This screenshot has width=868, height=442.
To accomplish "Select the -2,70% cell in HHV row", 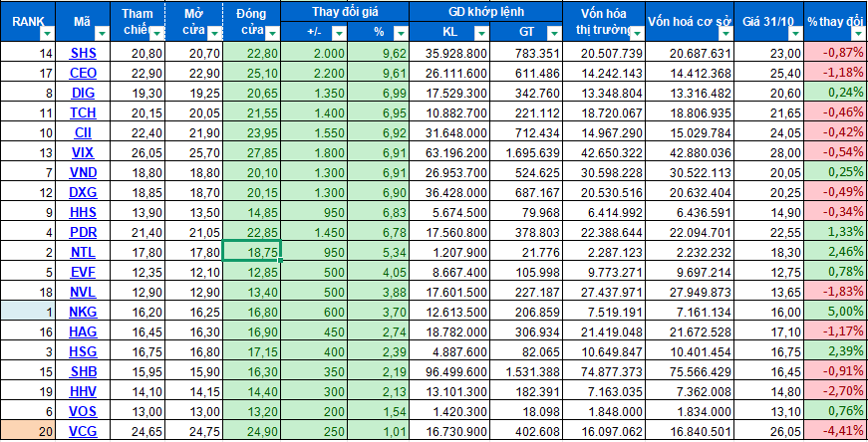I will tap(836, 391).
